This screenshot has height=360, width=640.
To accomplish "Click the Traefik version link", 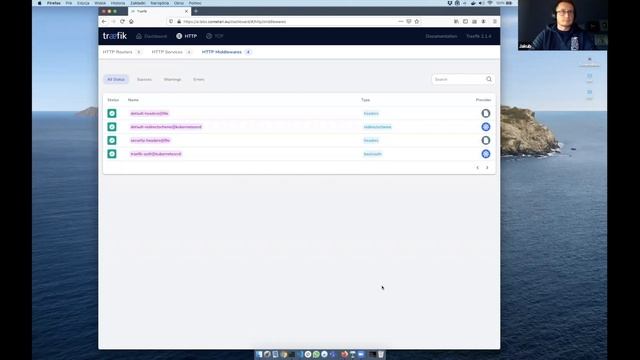I will pyautogui.click(x=479, y=36).
